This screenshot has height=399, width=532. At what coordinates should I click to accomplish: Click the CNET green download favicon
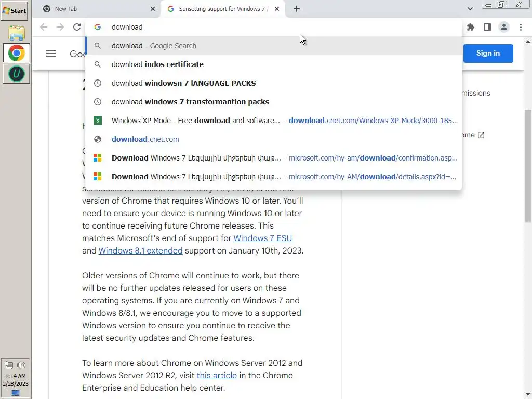pyautogui.click(x=98, y=121)
